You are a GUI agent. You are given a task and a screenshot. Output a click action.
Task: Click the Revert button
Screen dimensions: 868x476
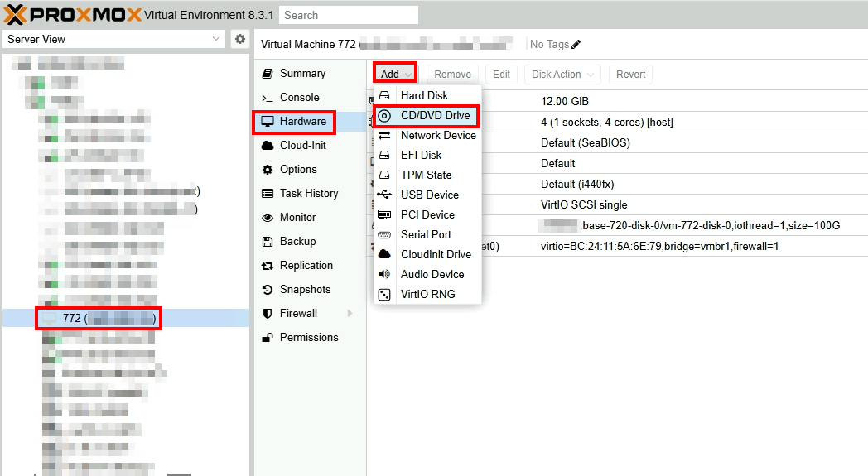point(630,75)
